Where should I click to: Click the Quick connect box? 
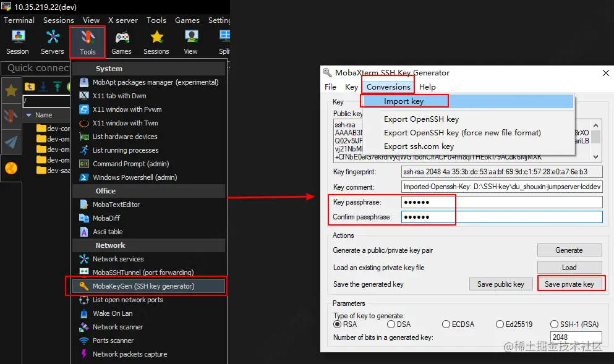[36, 68]
